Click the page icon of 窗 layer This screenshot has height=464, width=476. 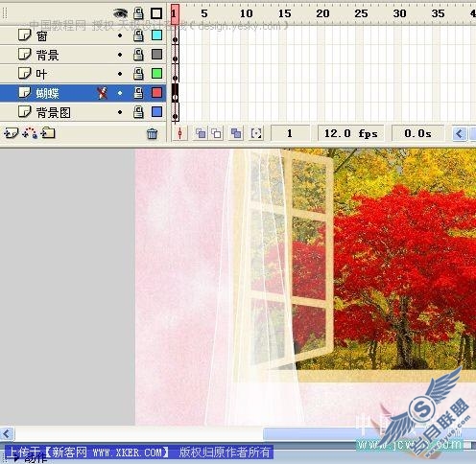coord(24,35)
